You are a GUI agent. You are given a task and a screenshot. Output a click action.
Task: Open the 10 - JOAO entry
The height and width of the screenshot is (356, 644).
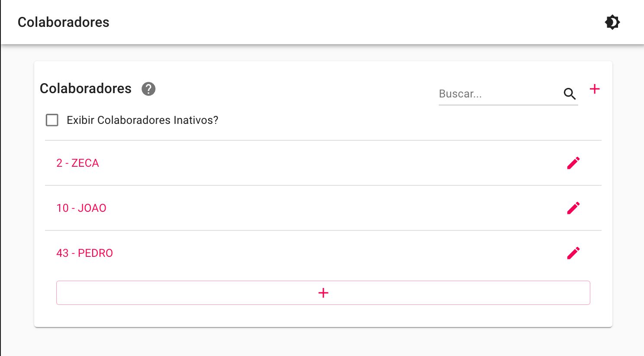[81, 208]
